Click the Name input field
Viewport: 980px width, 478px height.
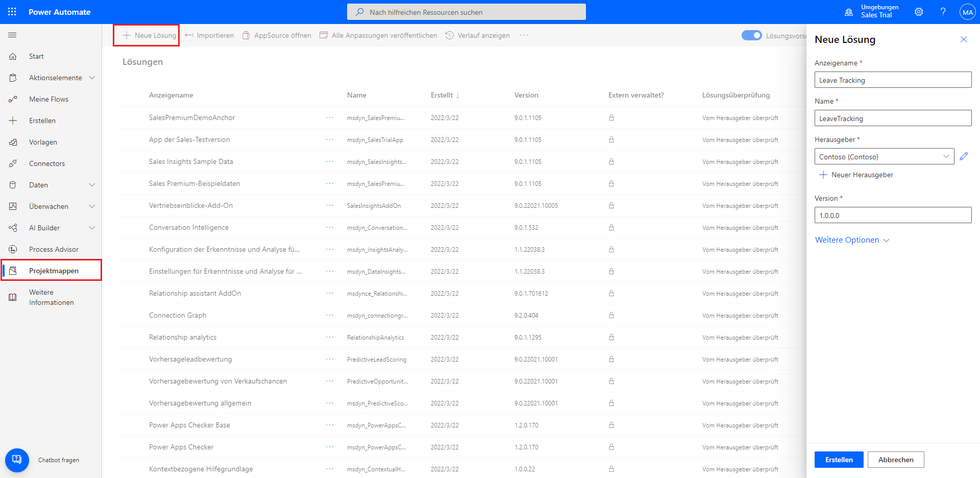[x=893, y=118]
